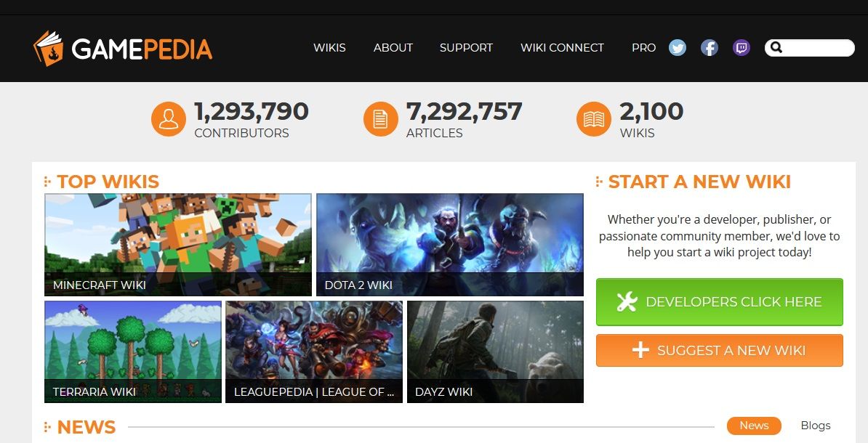Click the articles document icon
The height and width of the screenshot is (443, 868).
pyautogui.click(x=380, y=119)
